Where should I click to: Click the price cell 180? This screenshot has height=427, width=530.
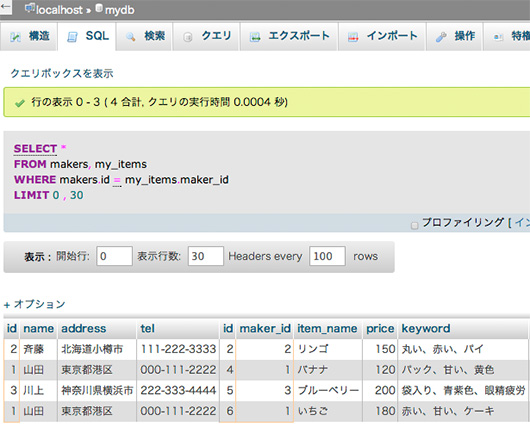(x=380, y=411)
